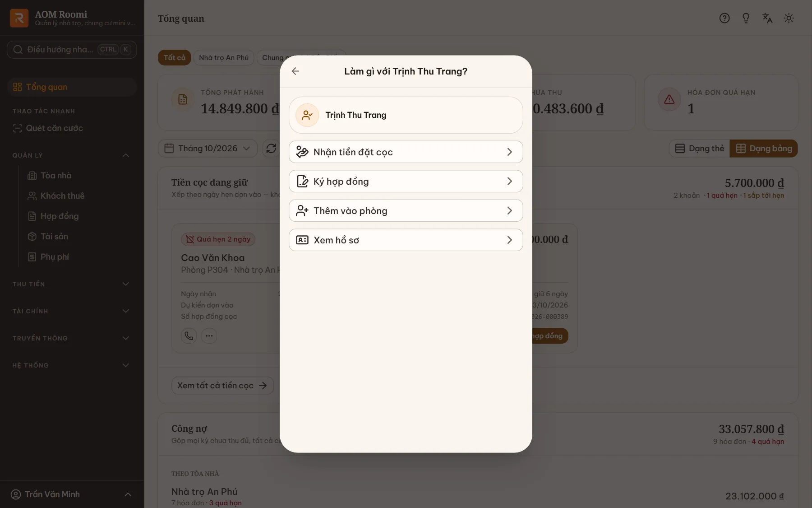Open more options ellipsis on deposit card

209,336
